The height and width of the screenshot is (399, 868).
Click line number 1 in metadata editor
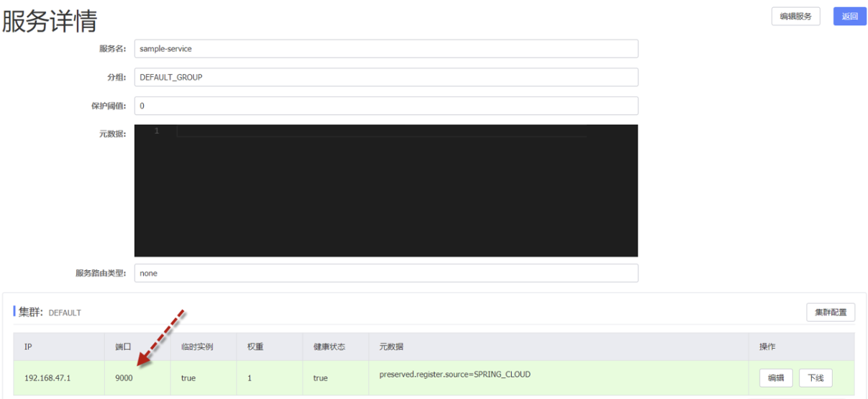point(156,131)
